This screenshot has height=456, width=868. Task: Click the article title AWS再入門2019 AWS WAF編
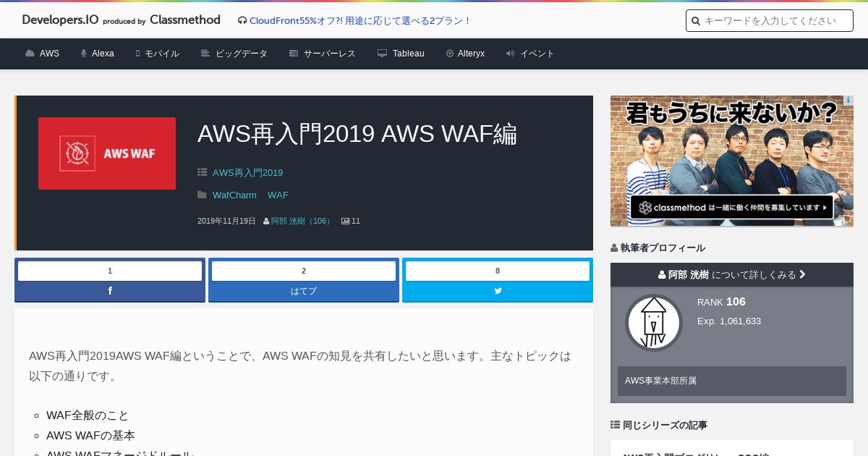tap(357, 134)
